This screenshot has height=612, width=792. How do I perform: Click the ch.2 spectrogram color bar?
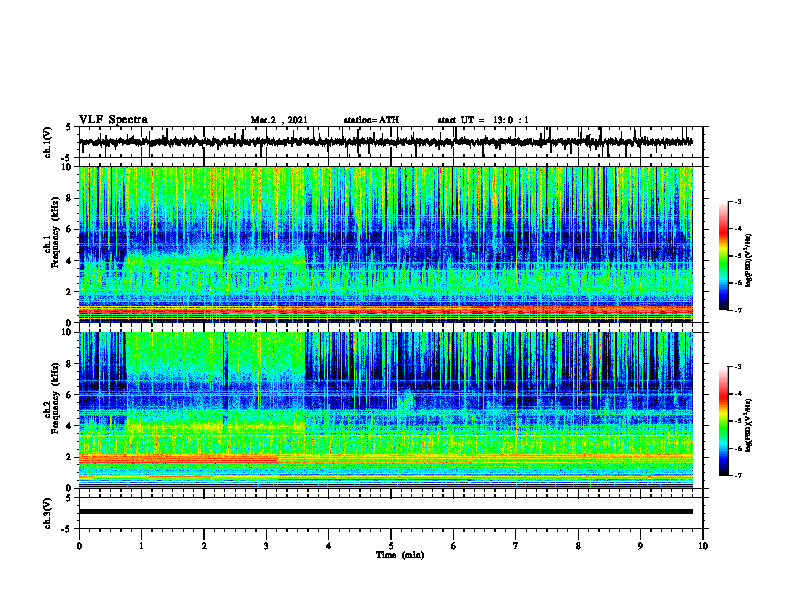[724, 421]
